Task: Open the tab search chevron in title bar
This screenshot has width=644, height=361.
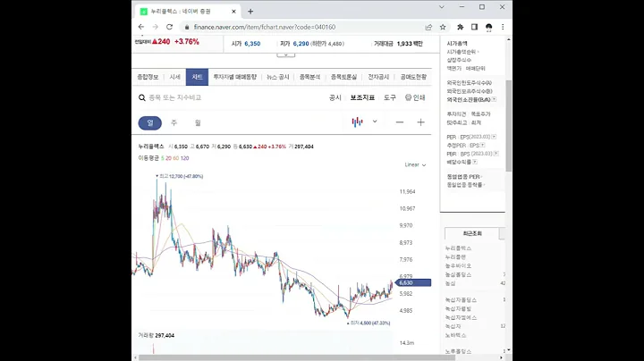Action: [x=442, y=7]
